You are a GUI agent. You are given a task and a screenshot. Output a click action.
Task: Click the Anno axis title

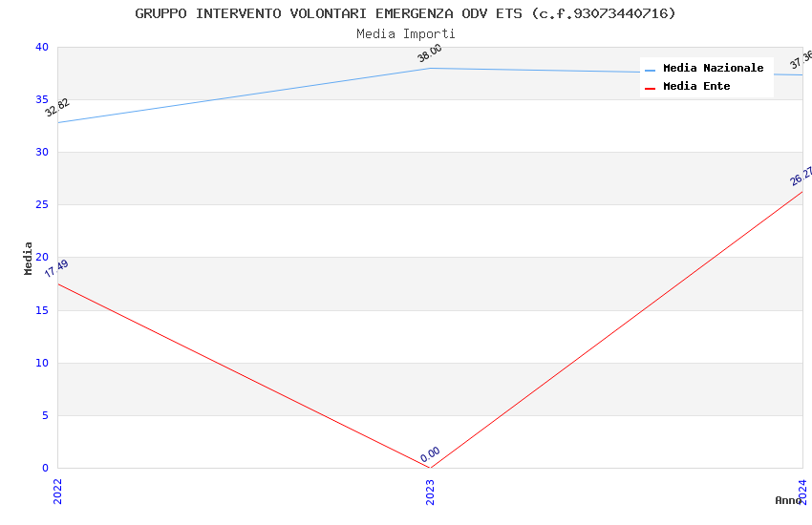point(788,500)
